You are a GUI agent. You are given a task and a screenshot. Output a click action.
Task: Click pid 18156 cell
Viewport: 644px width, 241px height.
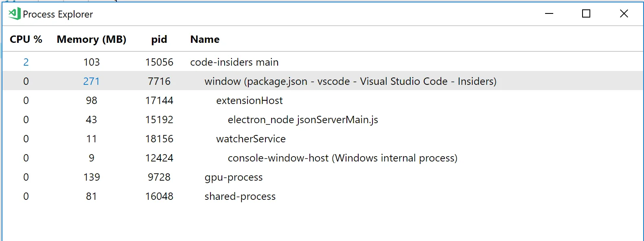(159, 139)
